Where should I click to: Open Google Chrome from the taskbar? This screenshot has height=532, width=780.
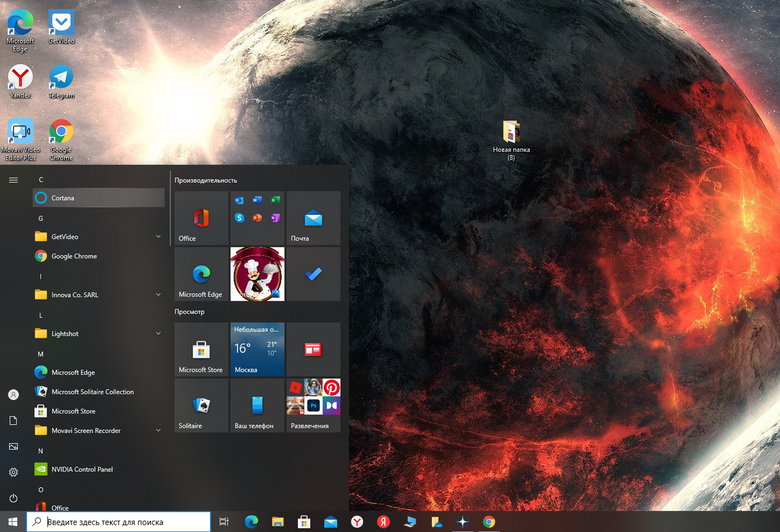[x=489, y=522]
